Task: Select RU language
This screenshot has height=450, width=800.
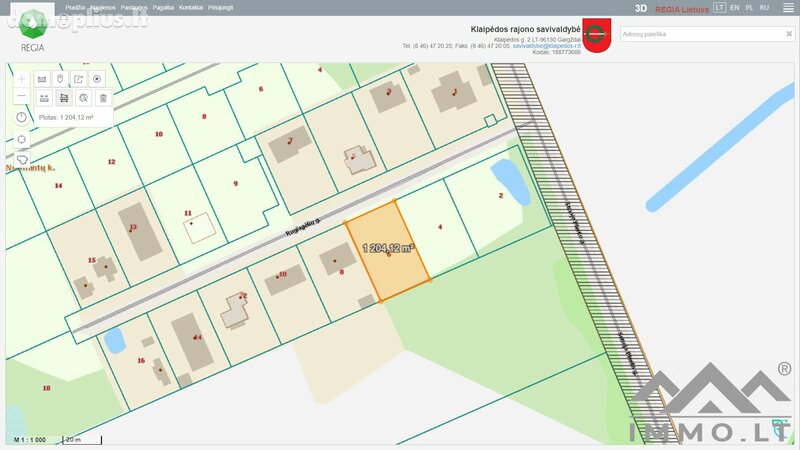Action: (x=764, y=8)
